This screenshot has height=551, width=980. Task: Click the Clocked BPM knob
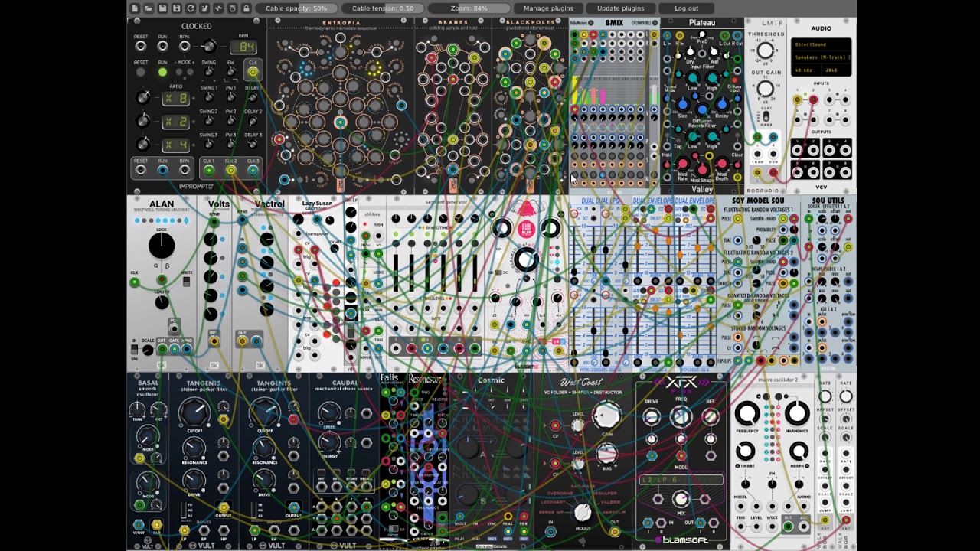pyautogui.click(x=209, y=47)
